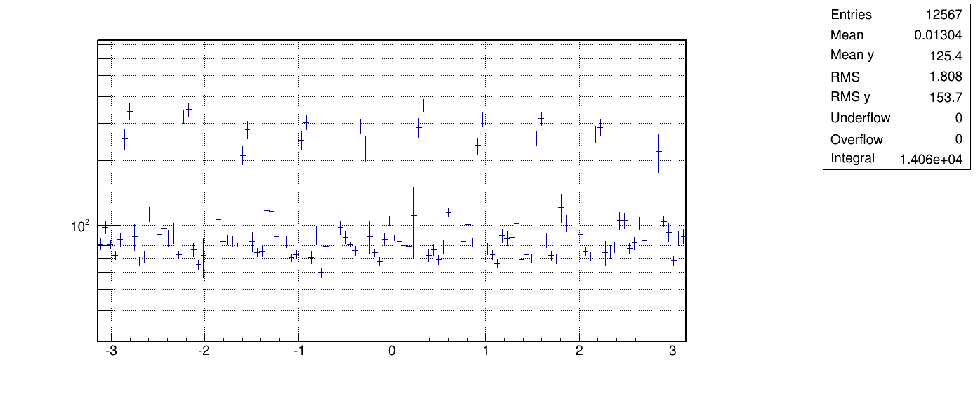Screen dimensions: 980x402
Task: Click the x-axis tick label 1
Action: tap(486, 351)
